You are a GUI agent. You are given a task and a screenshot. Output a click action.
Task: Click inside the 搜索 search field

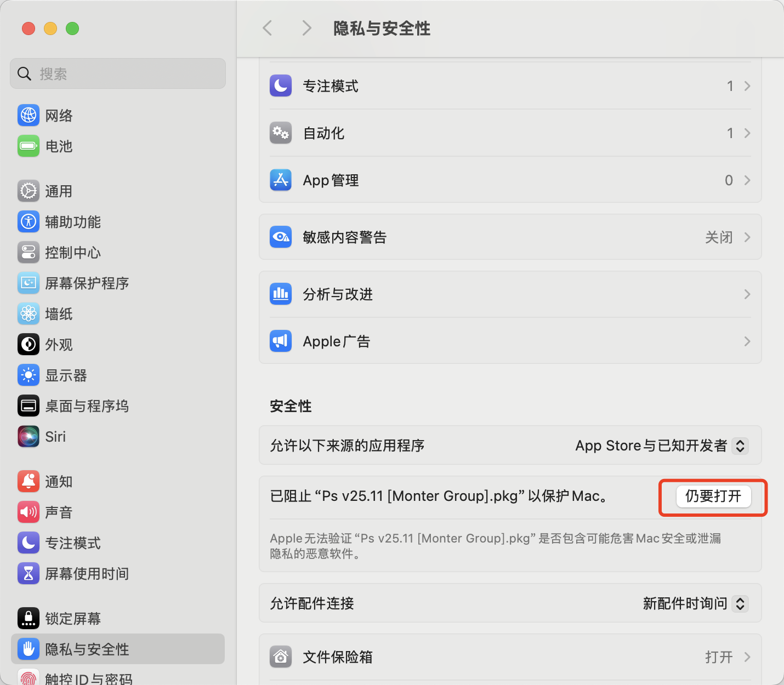point(118,73)
